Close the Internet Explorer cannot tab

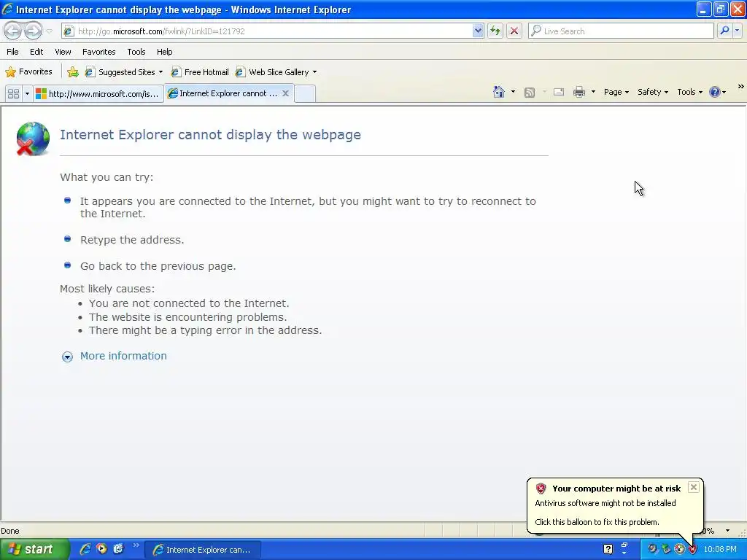pos(285,93)
